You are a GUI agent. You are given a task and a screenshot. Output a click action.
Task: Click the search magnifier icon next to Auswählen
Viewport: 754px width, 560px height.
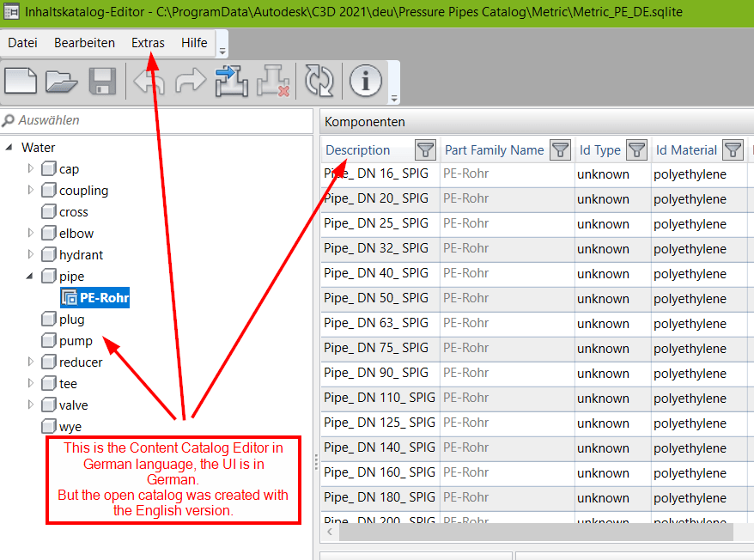[x=9, y=120]
